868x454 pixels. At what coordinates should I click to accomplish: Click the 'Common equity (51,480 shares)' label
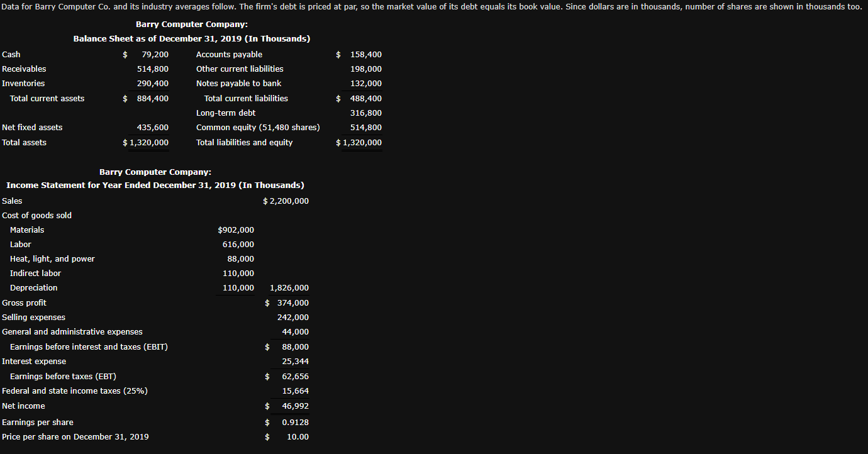pyautogui.click(x=258, y=128)
